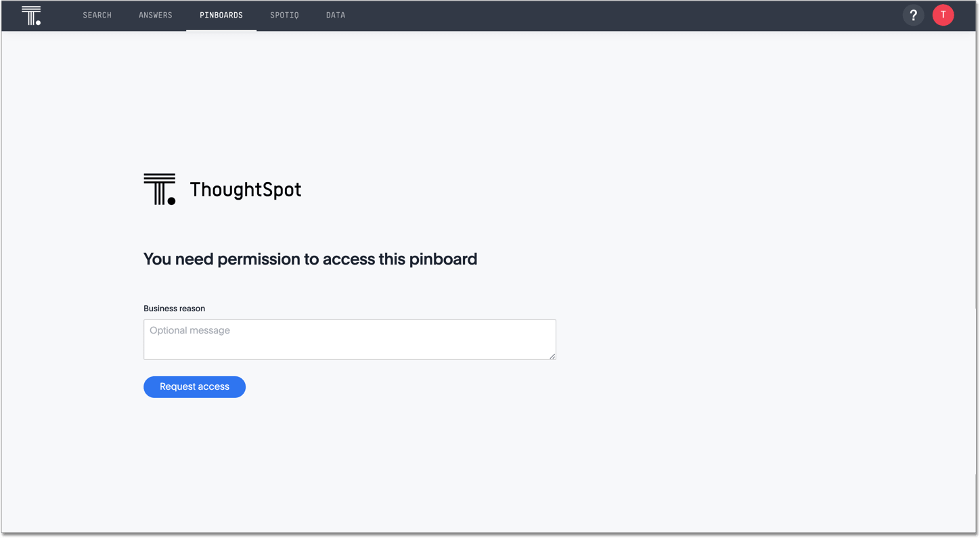Screen dimensions: 980x538
Task: Open the ANSWERS section
Action: pos(155,15)
